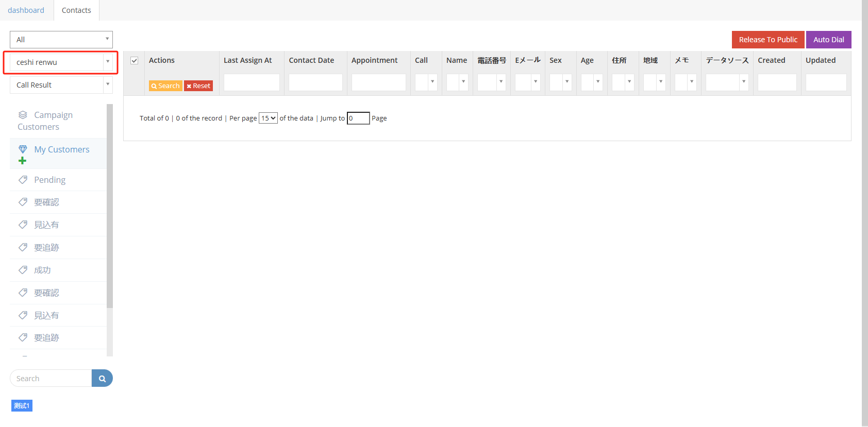
Task: Open the Sex column filter dropdown
Action: pyautogui.click(x=561, y=82)
